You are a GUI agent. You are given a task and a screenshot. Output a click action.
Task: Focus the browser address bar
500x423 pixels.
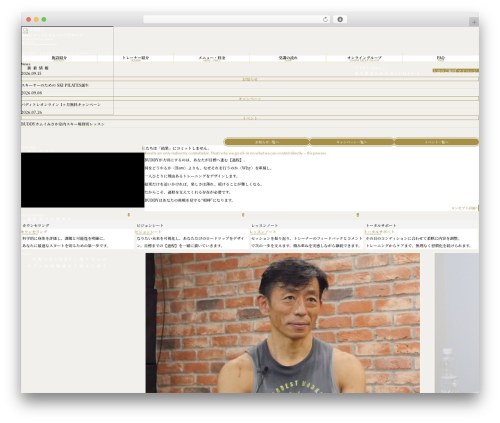click(236, 20)
